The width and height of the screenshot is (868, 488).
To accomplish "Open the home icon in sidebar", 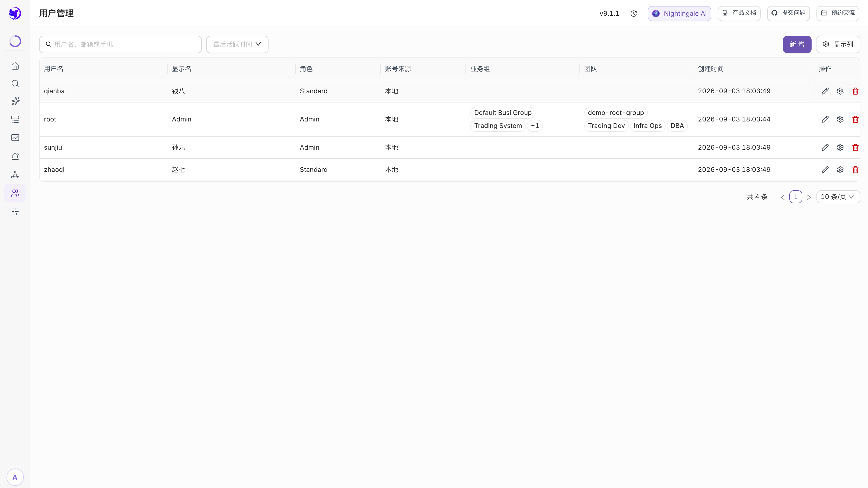I will (x=15, y=66).
